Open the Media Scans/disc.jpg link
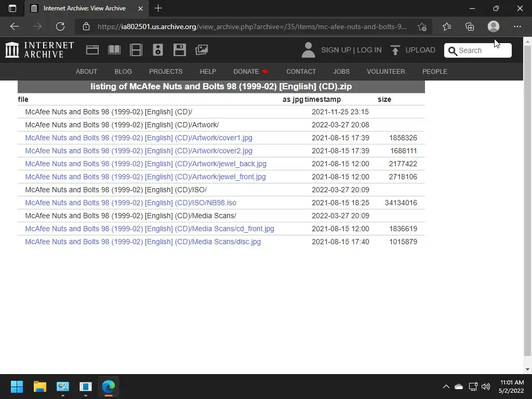The height and width of the screenshot is (399, 532). click(x=143, y=242)
